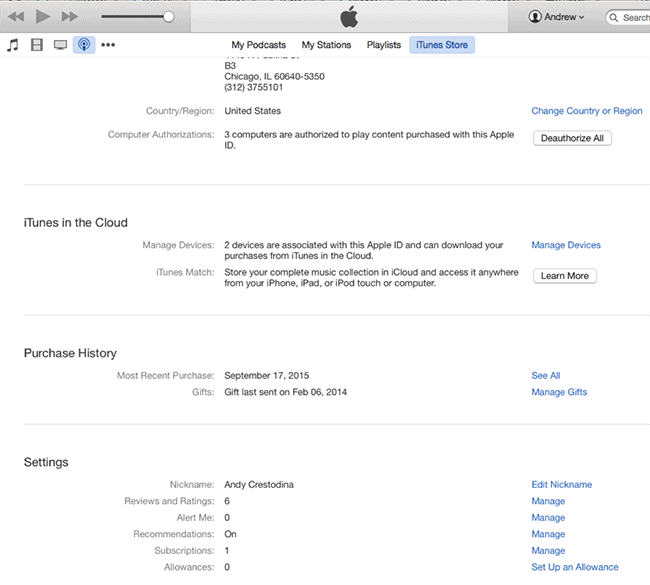Switch to the My Stations tab

pos(326,45)
